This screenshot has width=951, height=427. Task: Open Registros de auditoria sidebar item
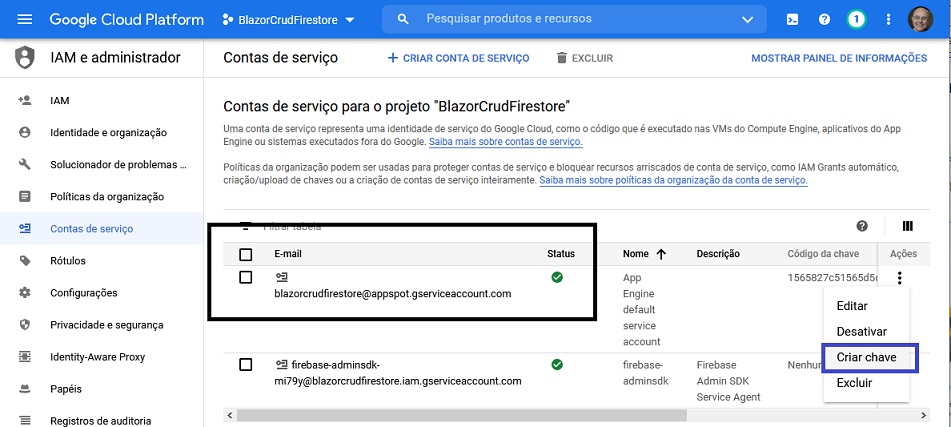click(x=101, y=421)
